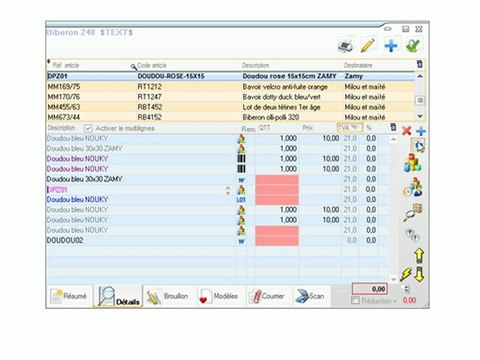Click the small icon beside the total field

point(406,289)
